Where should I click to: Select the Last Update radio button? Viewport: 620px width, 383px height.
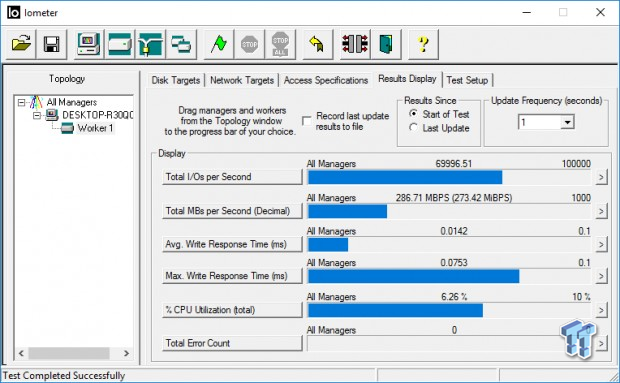[414, 128]
